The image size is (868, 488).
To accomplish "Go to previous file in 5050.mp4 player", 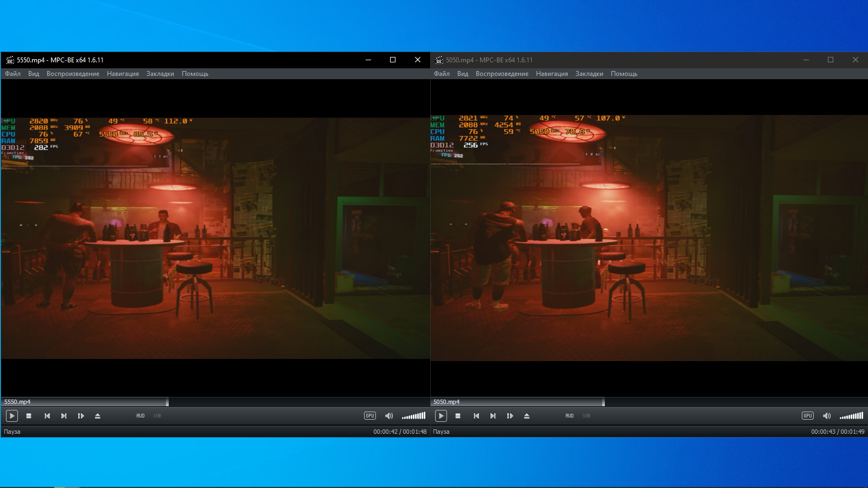I will pos(476,416).
